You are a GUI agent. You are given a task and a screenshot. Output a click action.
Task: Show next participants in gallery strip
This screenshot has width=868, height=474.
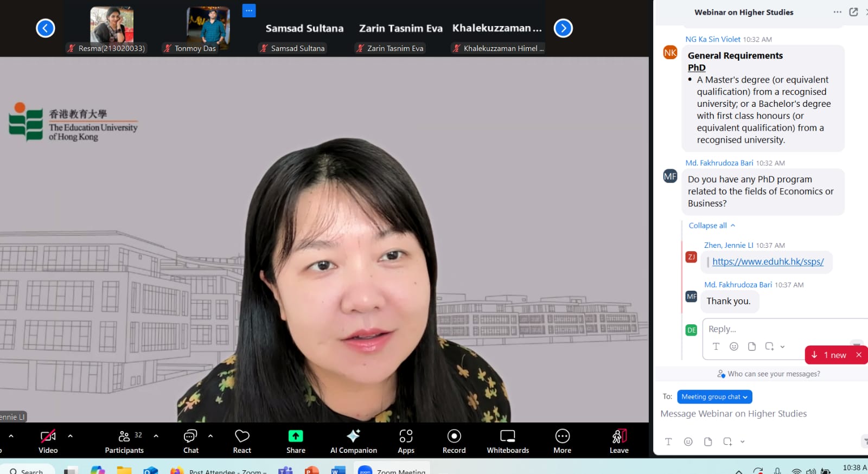coord(563,28)
